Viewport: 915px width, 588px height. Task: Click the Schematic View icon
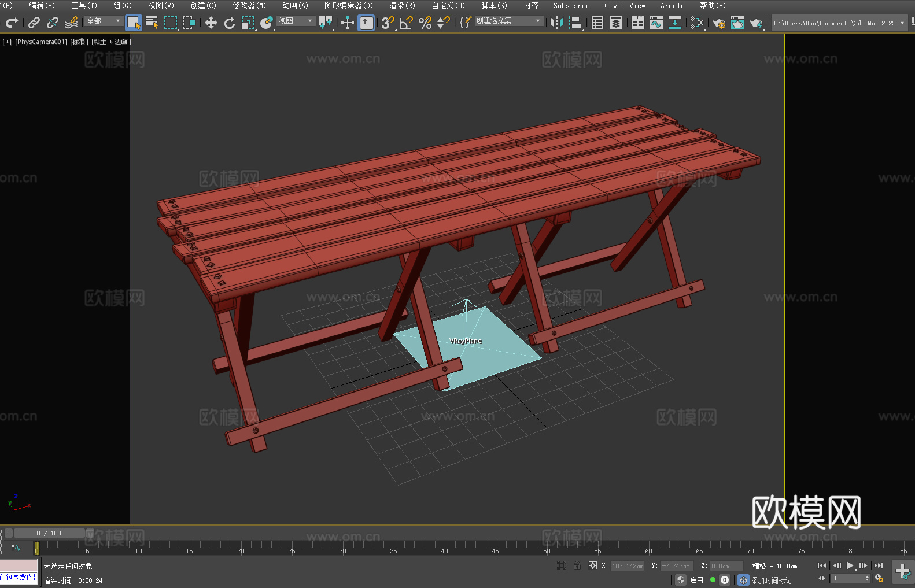[x=675, y=23]
